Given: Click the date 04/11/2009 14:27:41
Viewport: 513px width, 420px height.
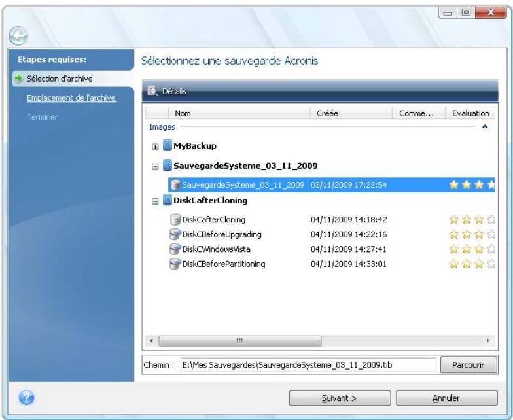Looking at the screenshot, I should click(349, 249).
